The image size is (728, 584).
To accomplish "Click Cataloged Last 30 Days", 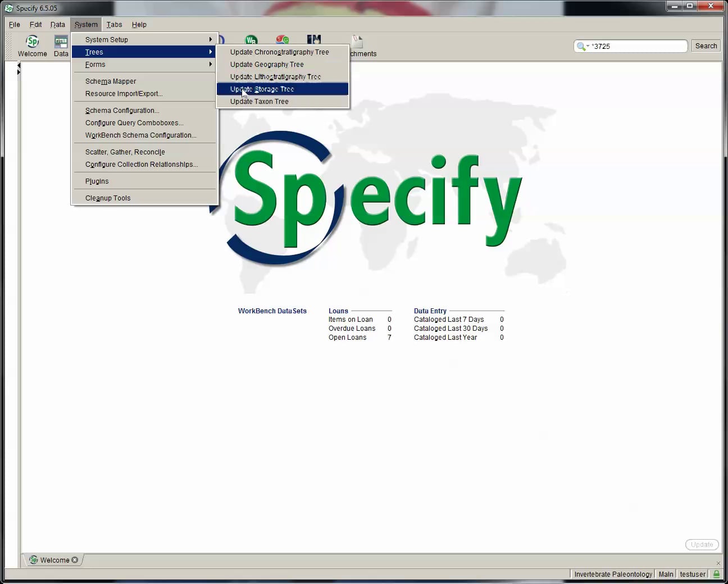I will 451,328.
